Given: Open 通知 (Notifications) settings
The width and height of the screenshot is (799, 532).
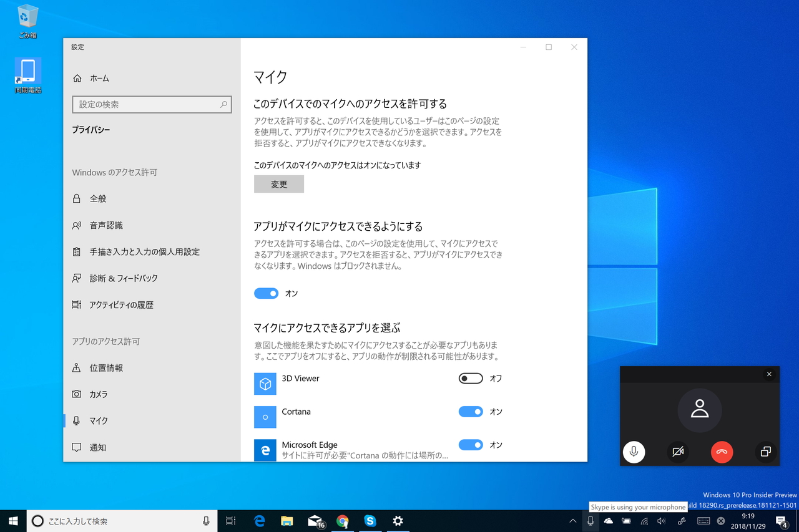Looking at the screenshot, I should pyautogui.click(x=100, y=447).
